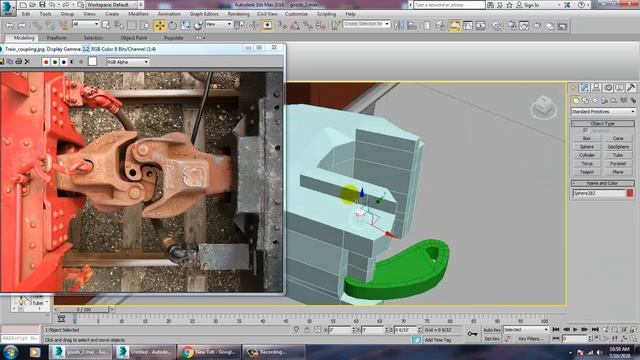This screenshot has height=360, width=640.
Task: Open the Rendering menu
Action: click(x=239, y=14)
